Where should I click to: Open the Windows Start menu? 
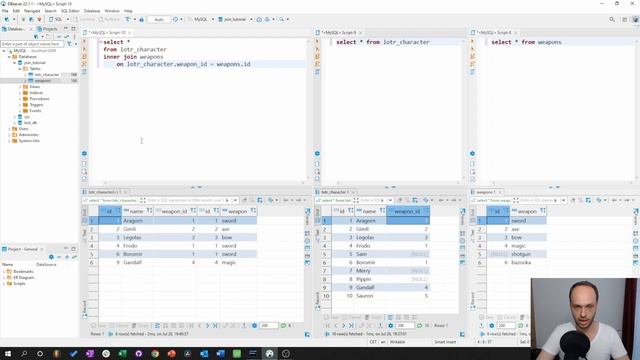pyautogui.click(x=7, y=353)
